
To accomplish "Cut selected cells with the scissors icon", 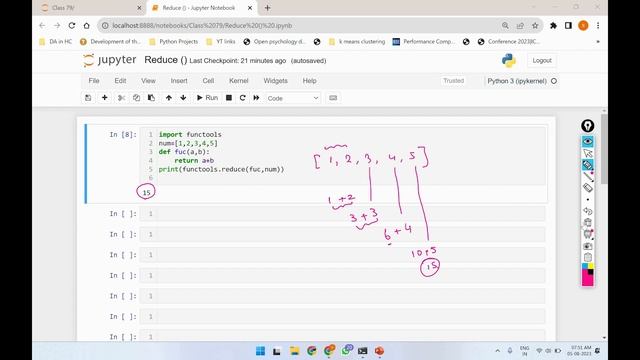I will [121, 98].
